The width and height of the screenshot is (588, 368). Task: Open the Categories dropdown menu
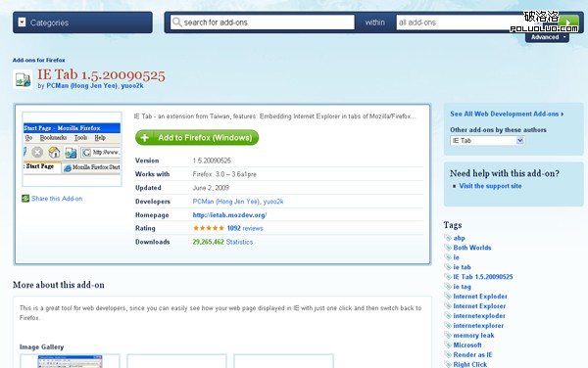point(82,23)
